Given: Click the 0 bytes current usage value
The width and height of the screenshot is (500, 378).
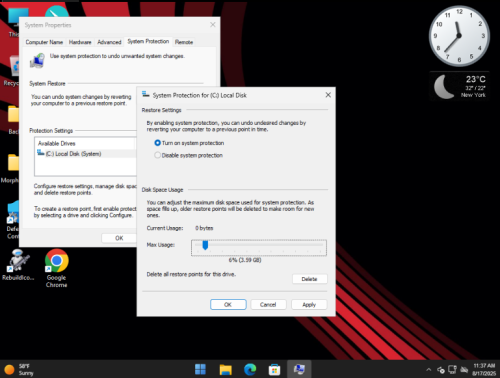Looking at the screenshot, I should point(204,228).
